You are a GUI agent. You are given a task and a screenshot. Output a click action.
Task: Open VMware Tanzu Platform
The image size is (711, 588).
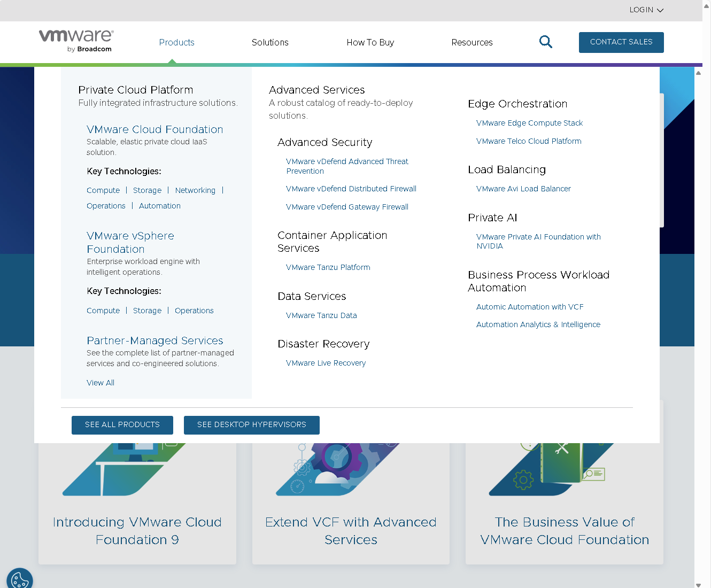coord(328,267)
